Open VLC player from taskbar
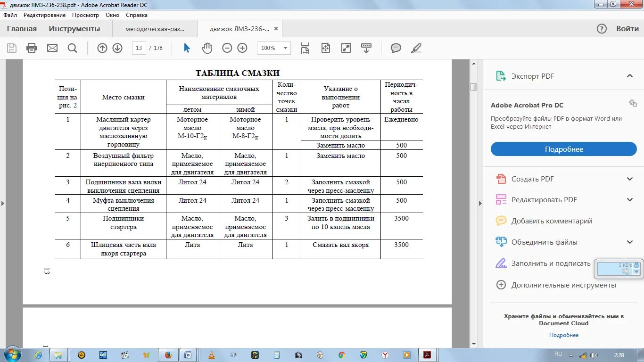This screenshot has height=362, width=644. pos(212,355)
